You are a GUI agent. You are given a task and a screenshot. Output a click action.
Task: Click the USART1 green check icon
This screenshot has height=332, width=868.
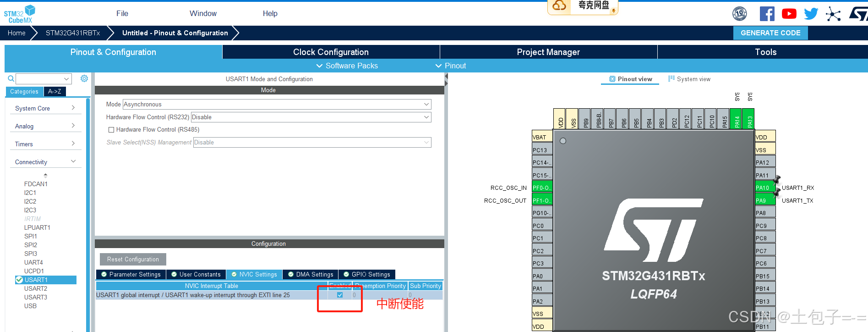point(19,280)
